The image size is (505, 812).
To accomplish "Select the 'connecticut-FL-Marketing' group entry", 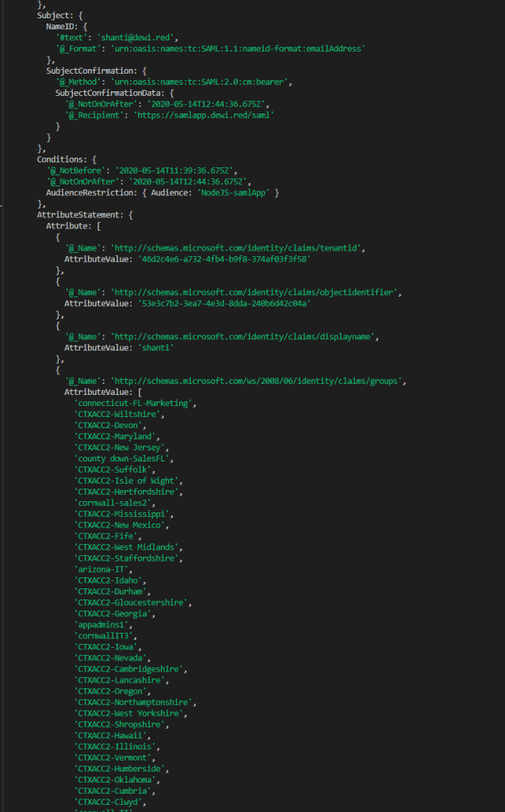I will click(x=132, y=404).
